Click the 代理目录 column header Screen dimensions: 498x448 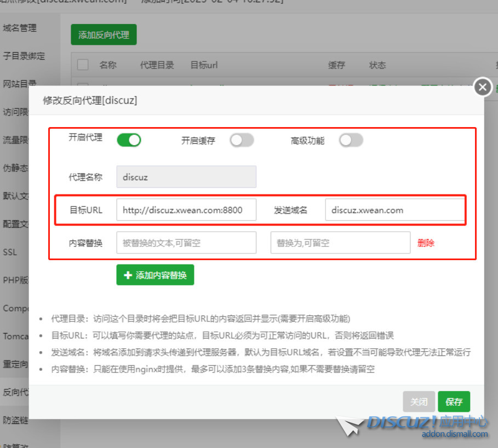pyautogui.click(x=157, y=65)
